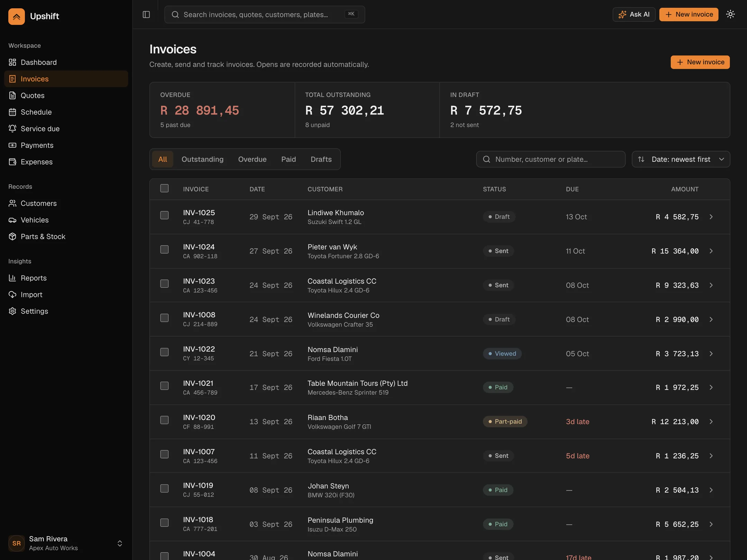Open INV-1024 via its row chevron
Image resolution: width=747 pixels, height=560 pixels.
(711, 251)
